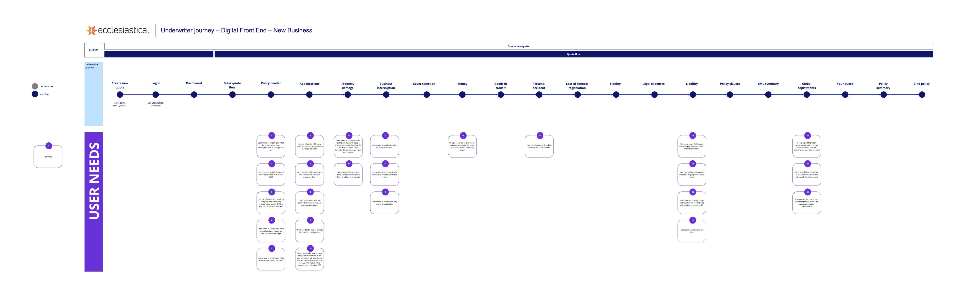
Task: Click the Global adjustments step node
Action: pos(807,95)
